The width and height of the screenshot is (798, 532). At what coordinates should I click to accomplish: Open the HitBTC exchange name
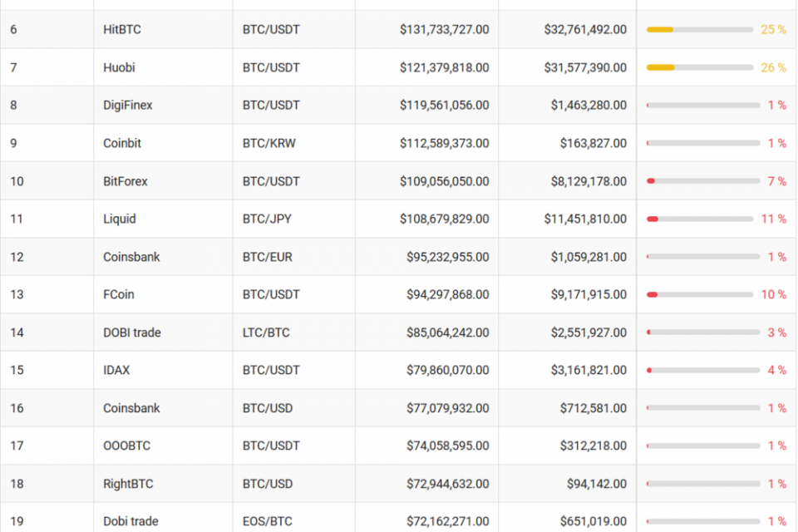pyautogui.click(x=122, y=30)
